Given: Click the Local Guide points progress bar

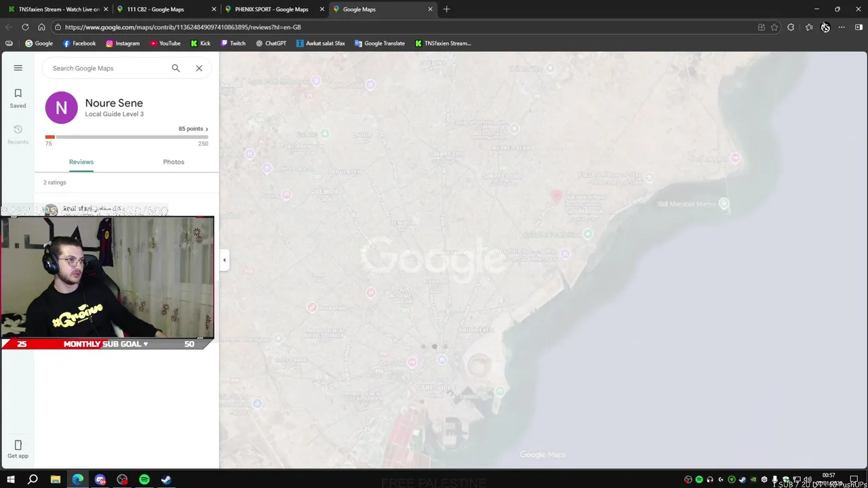Looking at the screenshot, I should coord(127,137).
